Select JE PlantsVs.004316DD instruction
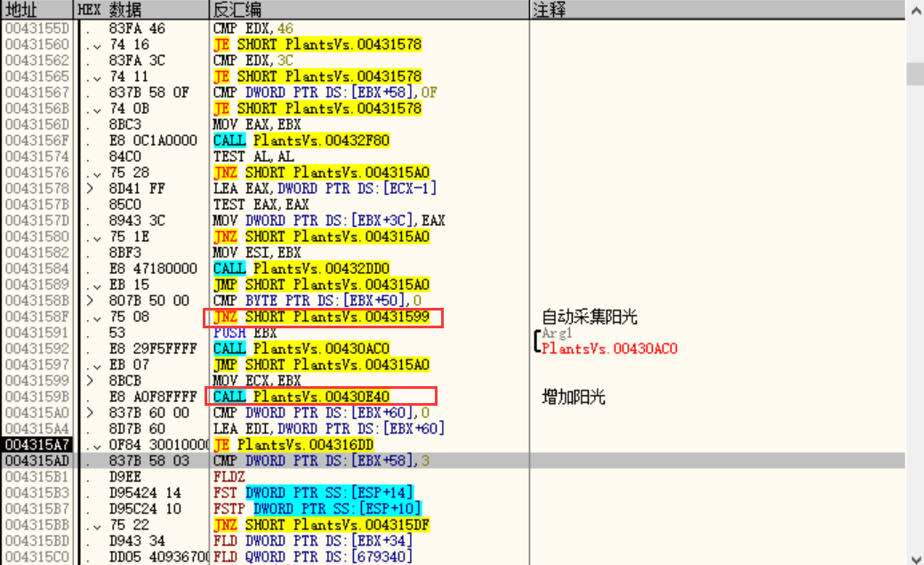This screenshot has height=565, width=924. 293,445
